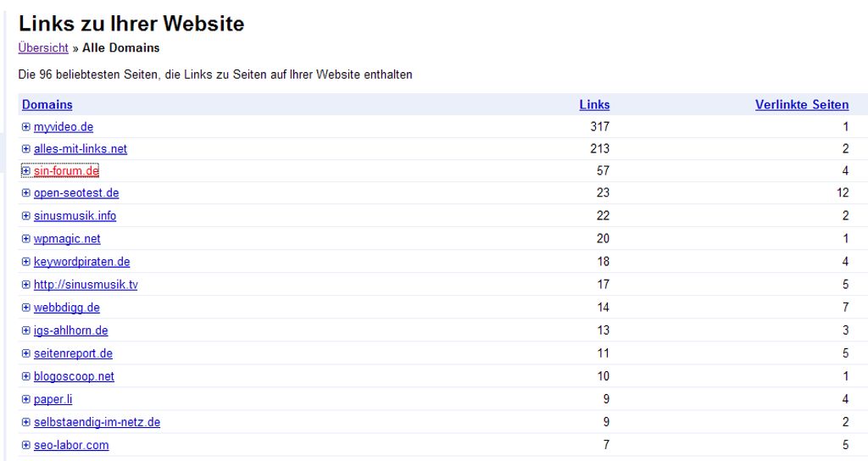The image size is (868, 461).
Task: Click the 14 links count value
Action: pyautogui.click(x=603, y=308)
